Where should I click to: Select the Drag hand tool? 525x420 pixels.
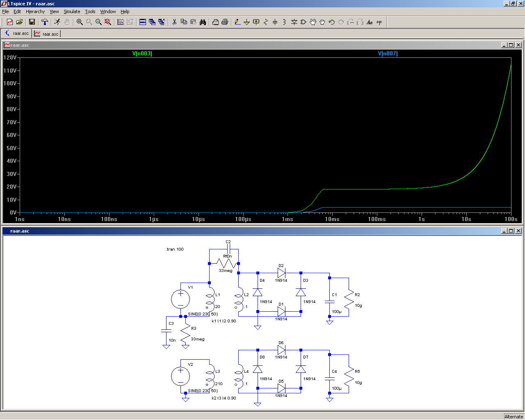tap(322, 22)
